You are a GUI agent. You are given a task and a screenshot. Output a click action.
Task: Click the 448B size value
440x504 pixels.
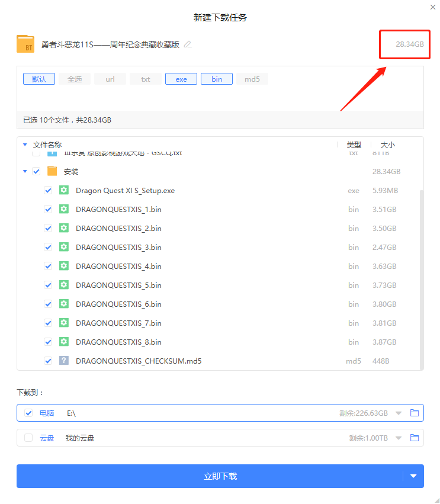tap(381, 361)
